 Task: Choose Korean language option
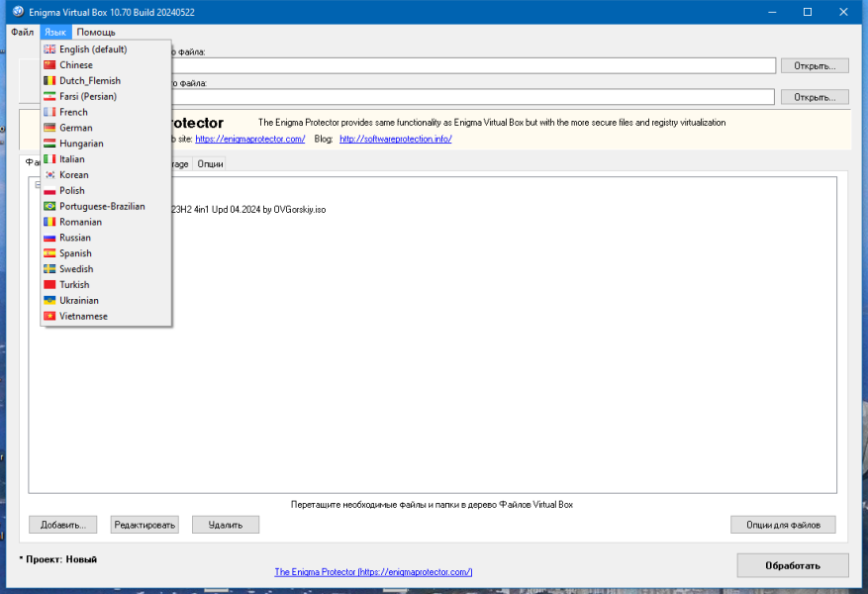click(106, 175)
